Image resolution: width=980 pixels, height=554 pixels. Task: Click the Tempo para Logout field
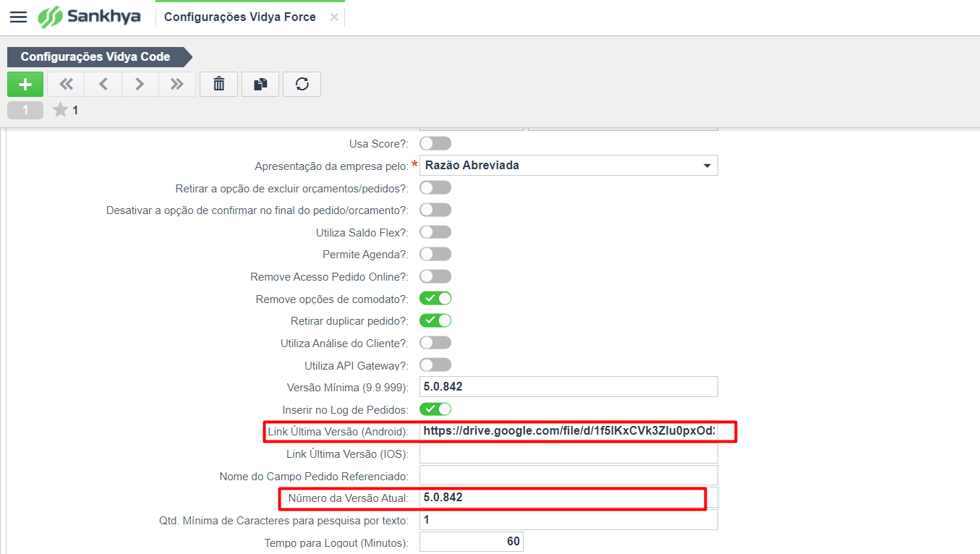(x=472, y=542)
